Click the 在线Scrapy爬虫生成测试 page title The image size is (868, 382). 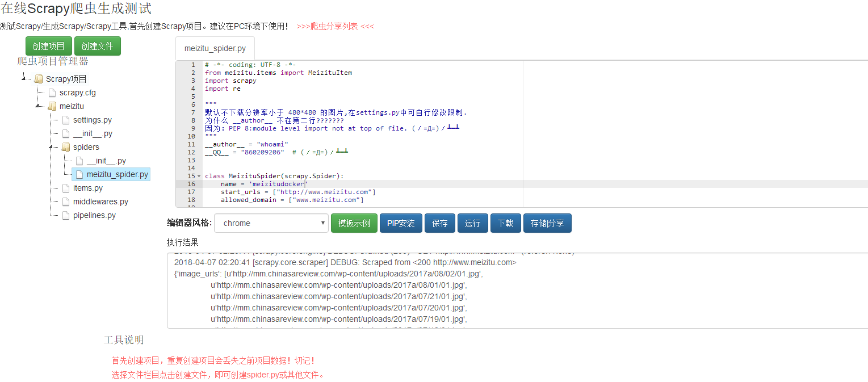tap(76, 9)
